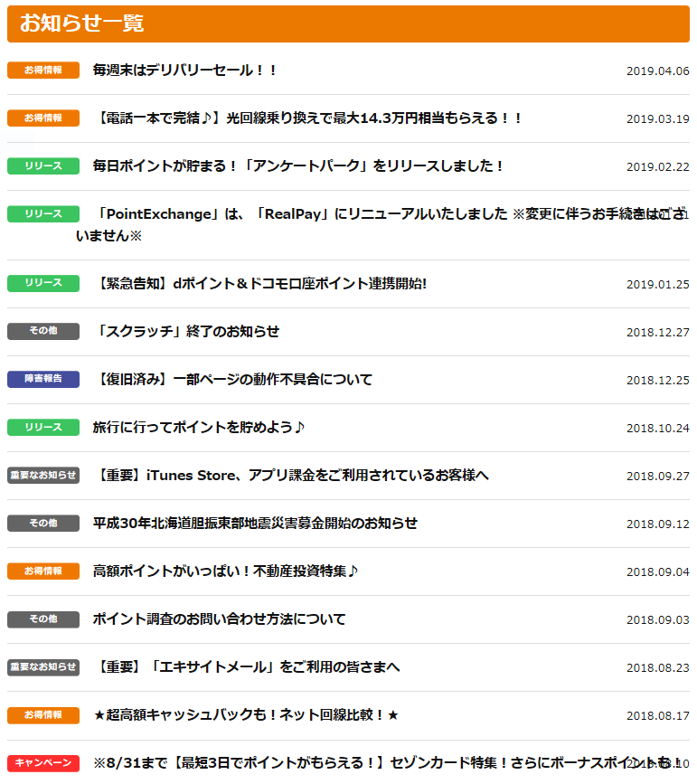Click the その他 tag beside 北海道胆振東部地震
Image resolution: width=697 pixels, height=784 pixels.
point(43,523)
